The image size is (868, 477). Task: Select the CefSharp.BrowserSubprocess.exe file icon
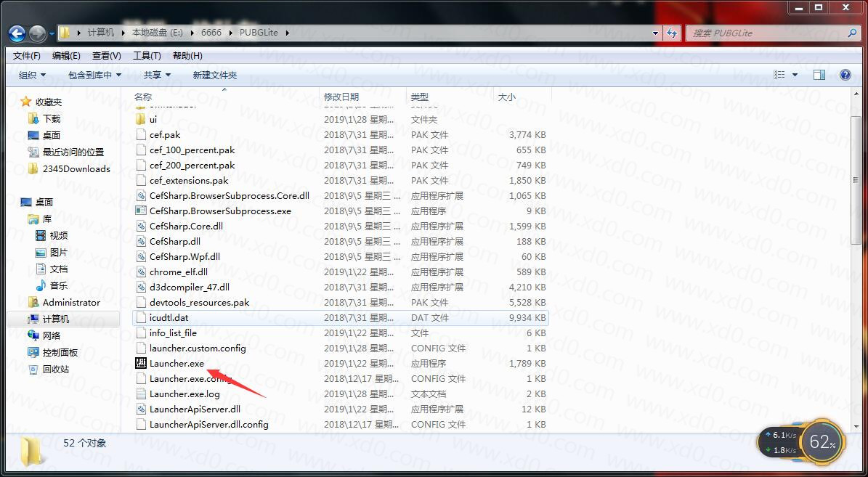(x=141, y=211)
